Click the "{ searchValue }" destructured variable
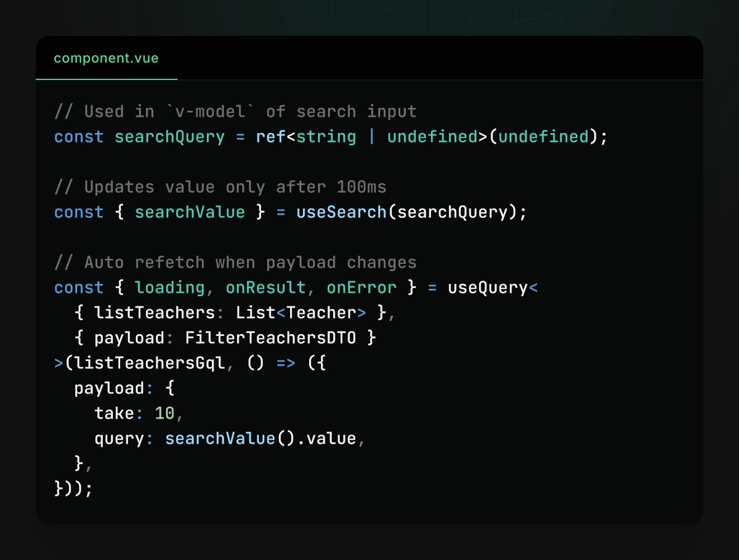The height and width of the screenshot is (560, 739). pyautogui.click(x=190, y=212)
